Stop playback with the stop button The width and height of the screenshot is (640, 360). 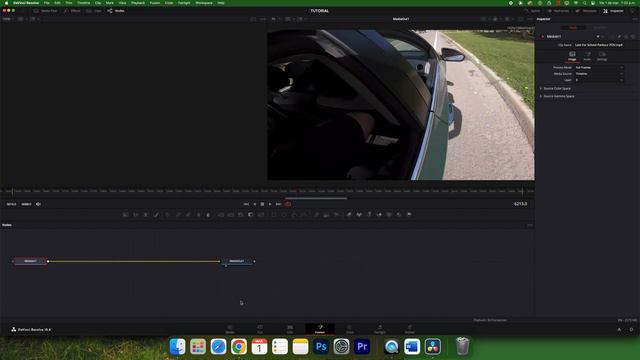pos(262,204)
